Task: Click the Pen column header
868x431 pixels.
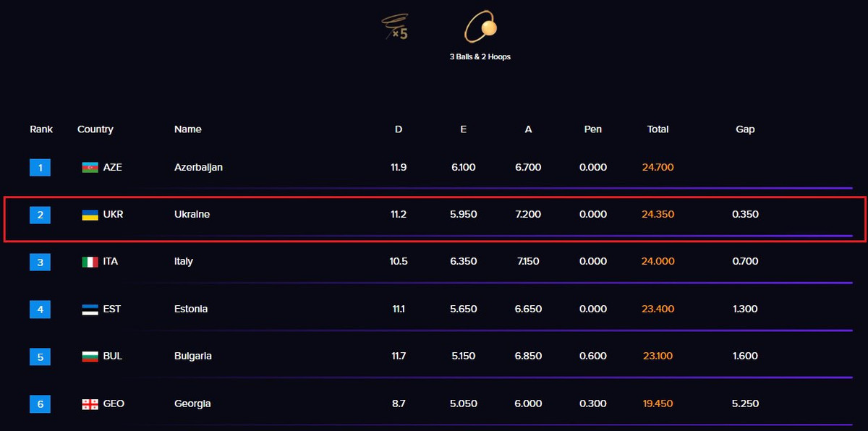Action: click(x=593, y=129)
